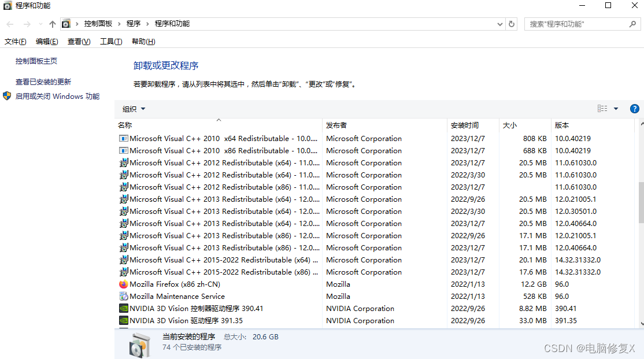644x359 pixels.
Task: Click NVIDIA 3D Vision 驱动程序 391.35 icon
Action: coord(123,320)
